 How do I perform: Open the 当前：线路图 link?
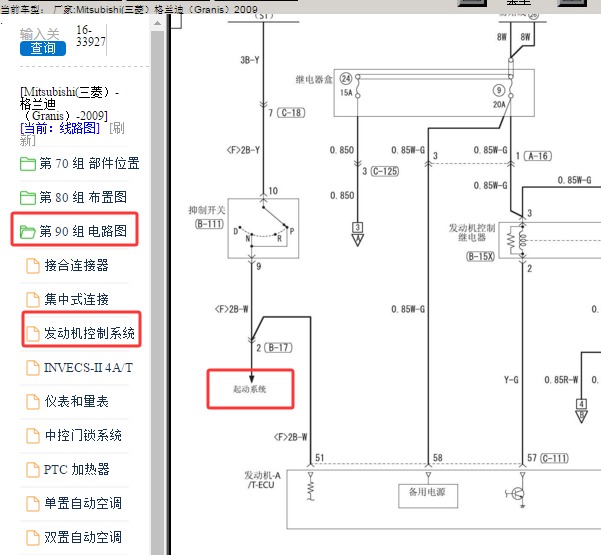pyautogui.click(x=60, y=128)
